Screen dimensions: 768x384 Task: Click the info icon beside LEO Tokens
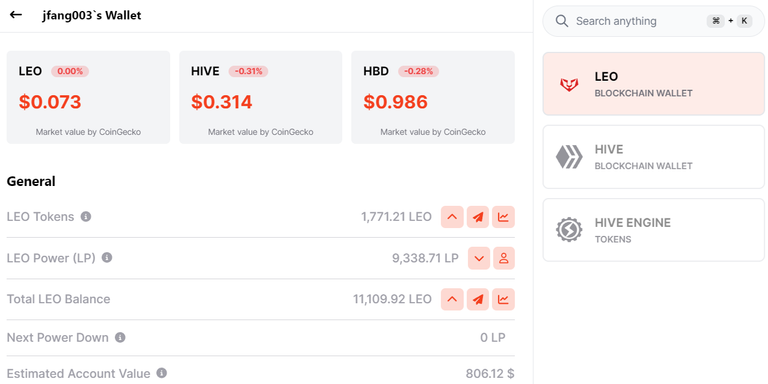[86, 216]
